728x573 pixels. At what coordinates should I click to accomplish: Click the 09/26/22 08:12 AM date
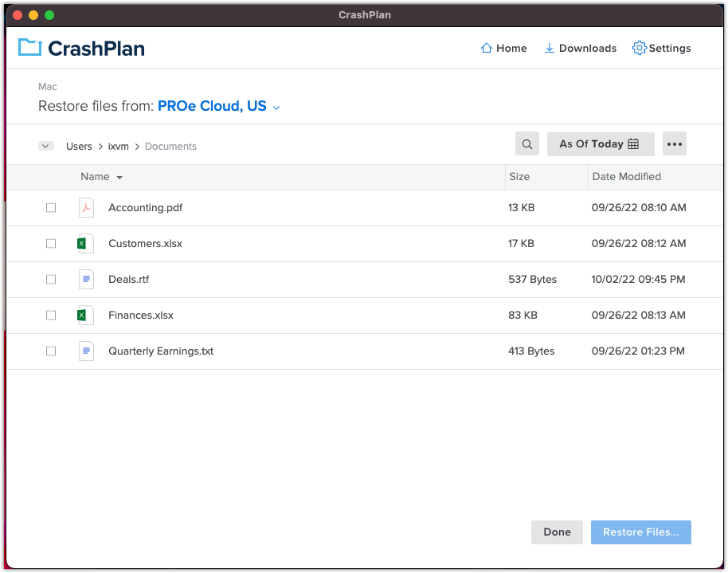pyautogui.click(x=638, y=244)
